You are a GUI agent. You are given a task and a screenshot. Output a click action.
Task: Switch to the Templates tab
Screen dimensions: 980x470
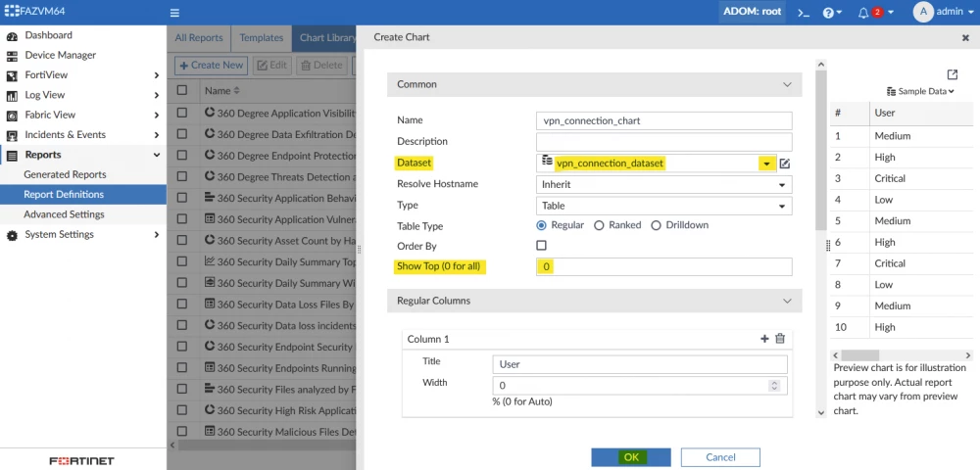pyautogui.click(x=262, y=38)
